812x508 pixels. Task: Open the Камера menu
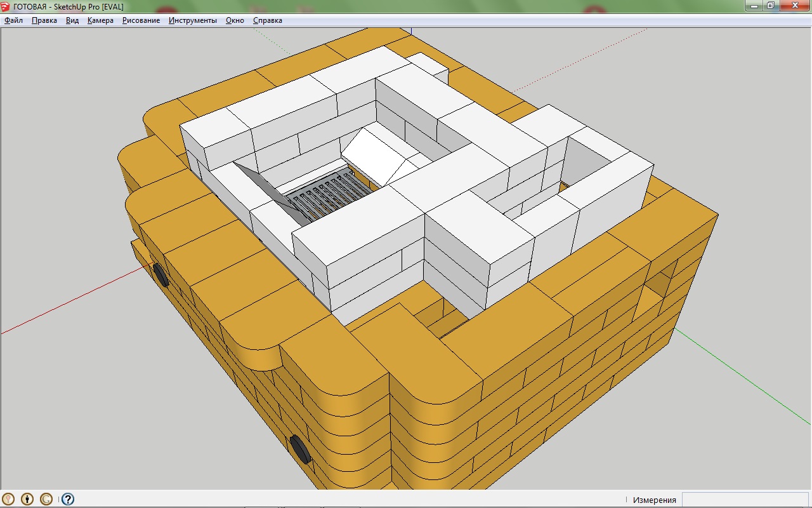pyautogui.click(x=100, y=20)
